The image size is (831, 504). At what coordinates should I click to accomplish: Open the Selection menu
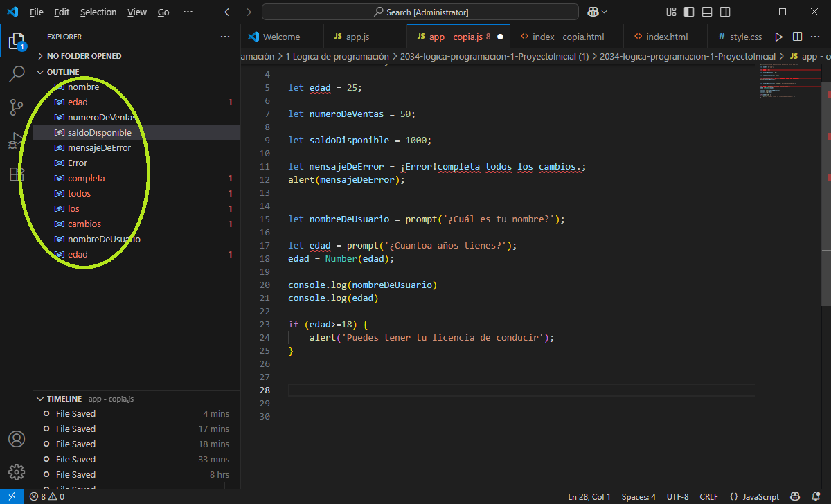[98, 12]
